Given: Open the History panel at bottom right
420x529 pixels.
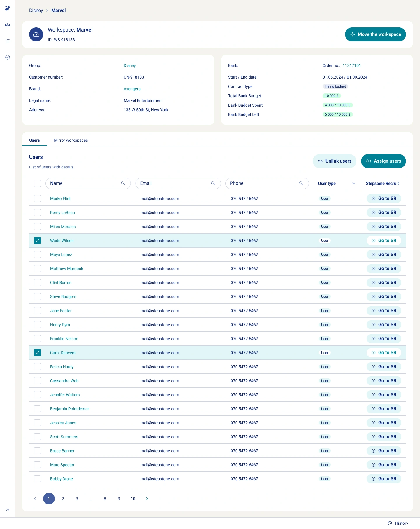Looking at the screenshot, I should click(398, 523).
